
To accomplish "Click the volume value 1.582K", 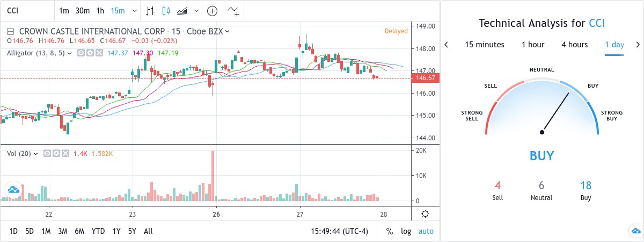I will (102, 154).
